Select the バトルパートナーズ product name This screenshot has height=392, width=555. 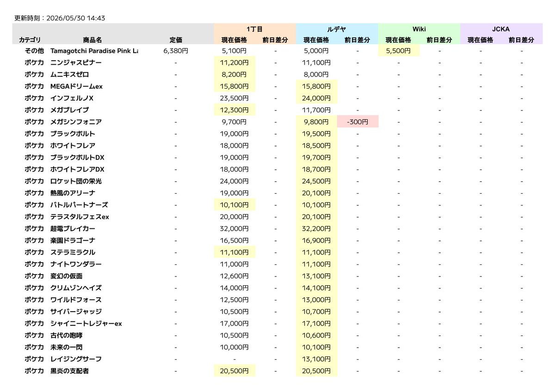(x=80, y=205)
